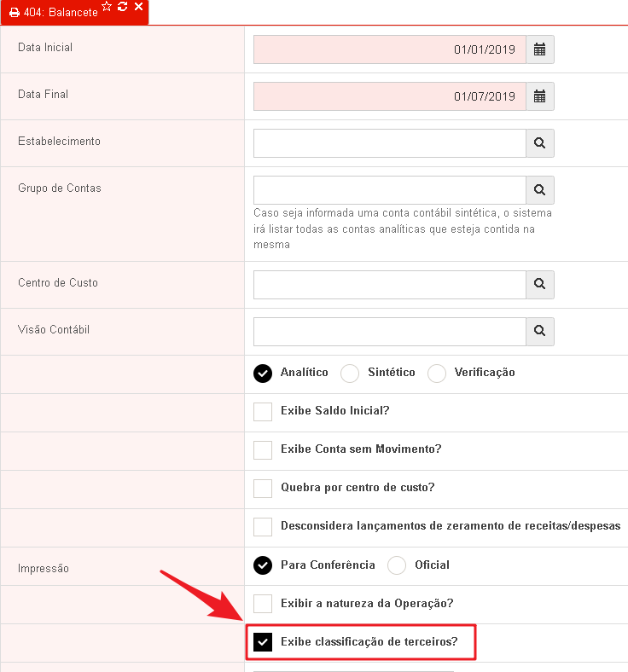Viewport: 628px width, 672px height.
Task: Select the Sintético radio option
Action: tap(350, 374)
